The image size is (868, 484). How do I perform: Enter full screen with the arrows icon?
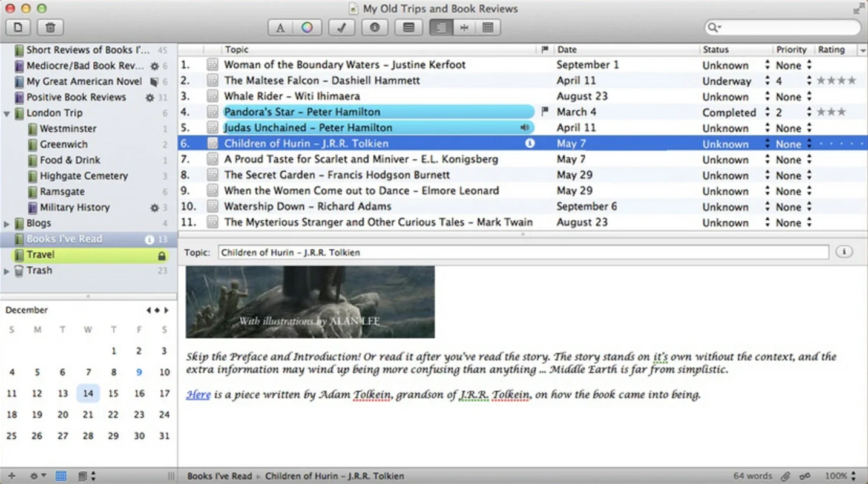coord(858,8)
